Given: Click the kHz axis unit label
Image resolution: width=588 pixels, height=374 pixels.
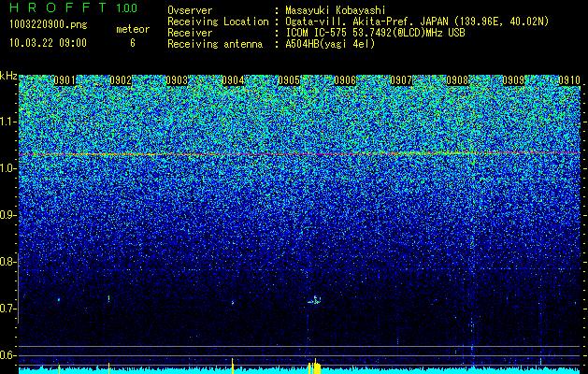Looking at the screenshot, I should pos(8,76).
